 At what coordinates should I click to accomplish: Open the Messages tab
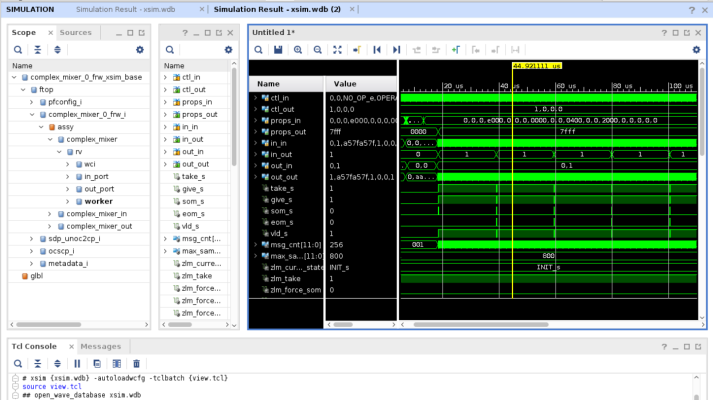pos(100,346)
